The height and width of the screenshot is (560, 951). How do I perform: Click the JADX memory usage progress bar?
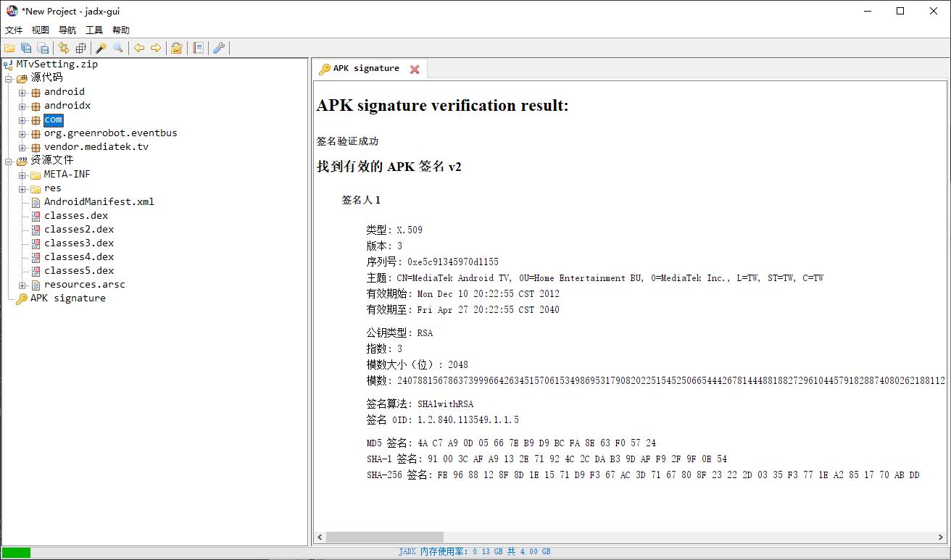(x=16, y=553)
